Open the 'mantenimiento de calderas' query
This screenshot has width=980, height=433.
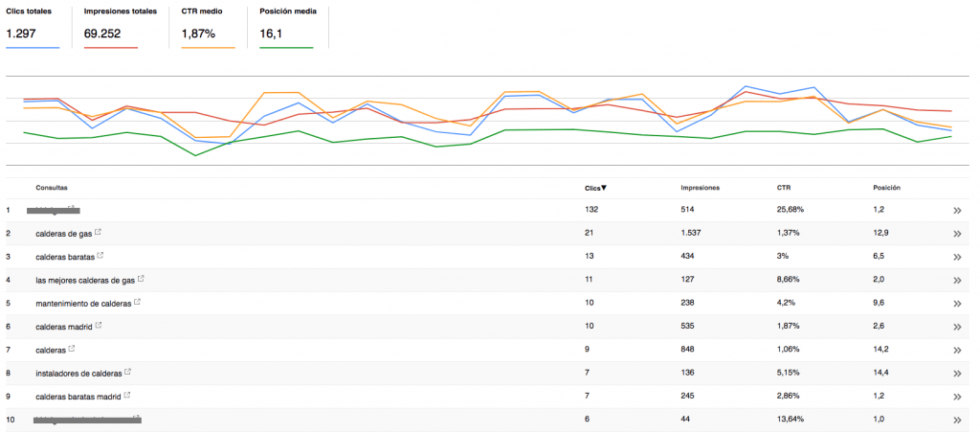pos(84,304)
